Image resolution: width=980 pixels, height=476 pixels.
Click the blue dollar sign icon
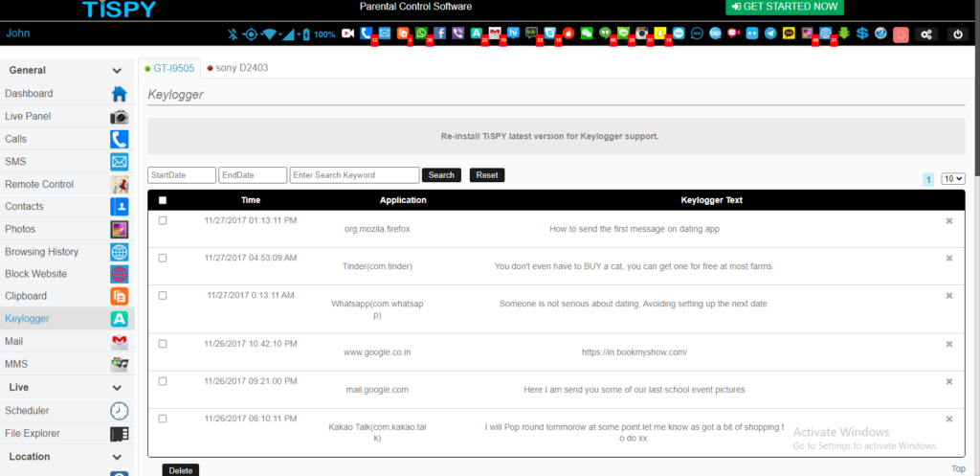(x=862, y=34)
